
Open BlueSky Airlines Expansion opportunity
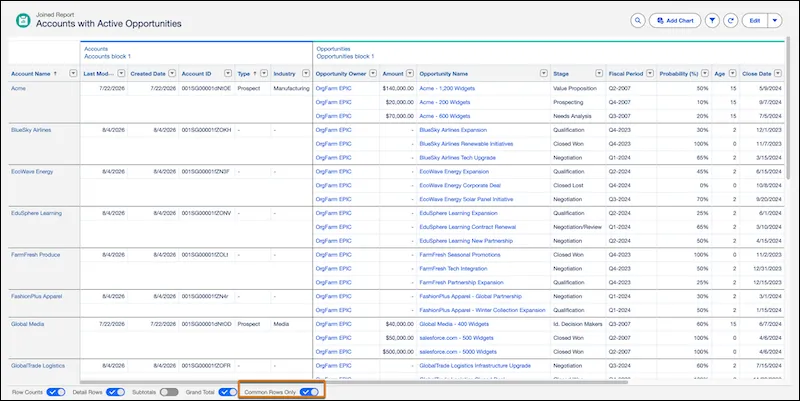[453, 130]
